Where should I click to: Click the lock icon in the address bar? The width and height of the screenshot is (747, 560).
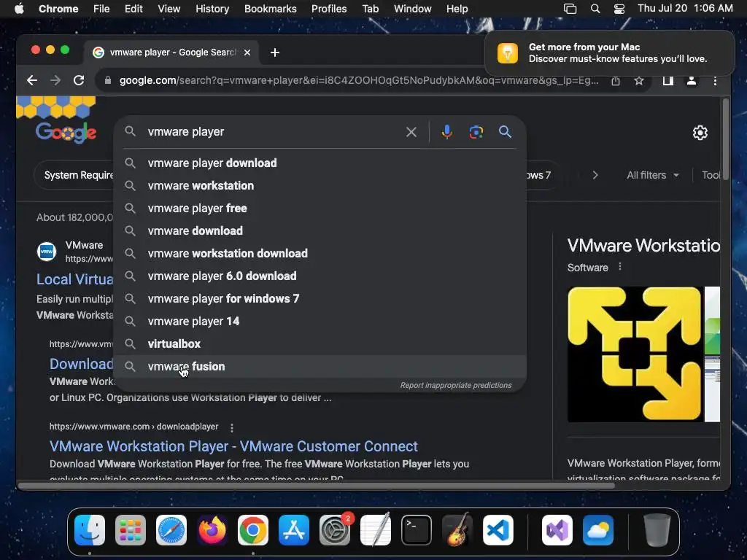click(x=108, y=80)
